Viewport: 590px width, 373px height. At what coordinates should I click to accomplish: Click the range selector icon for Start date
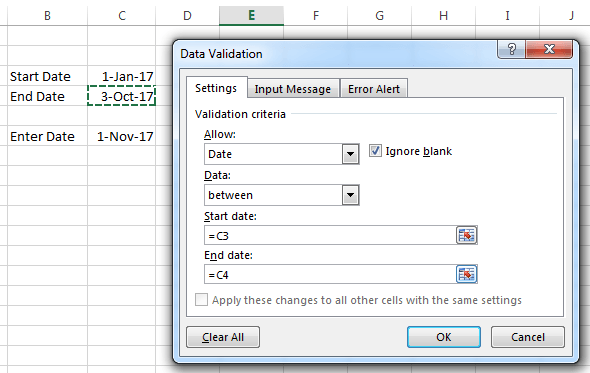[467, 236]
